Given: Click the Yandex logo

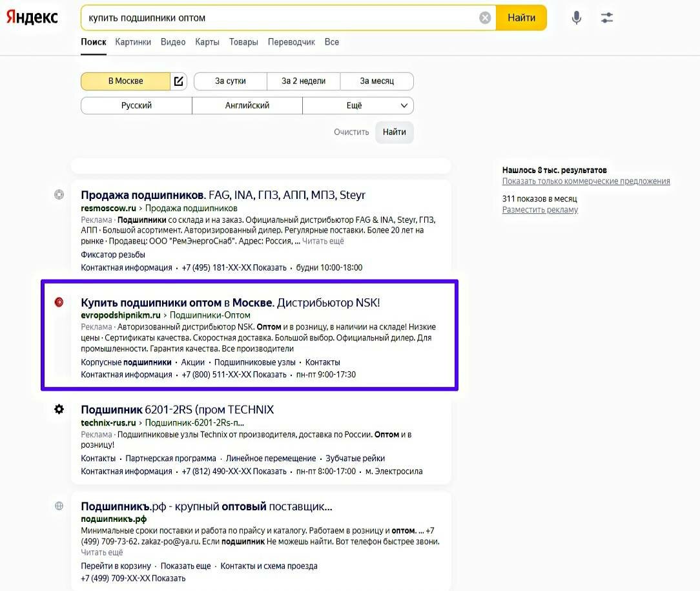Looking at the screenshot, I should (x=30, y=17).
